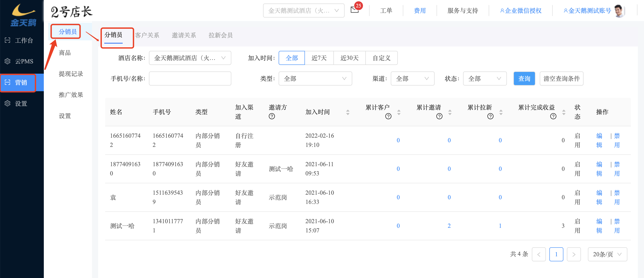
Task: Open 工单 in top bar
Action: (x=386, y=11)
